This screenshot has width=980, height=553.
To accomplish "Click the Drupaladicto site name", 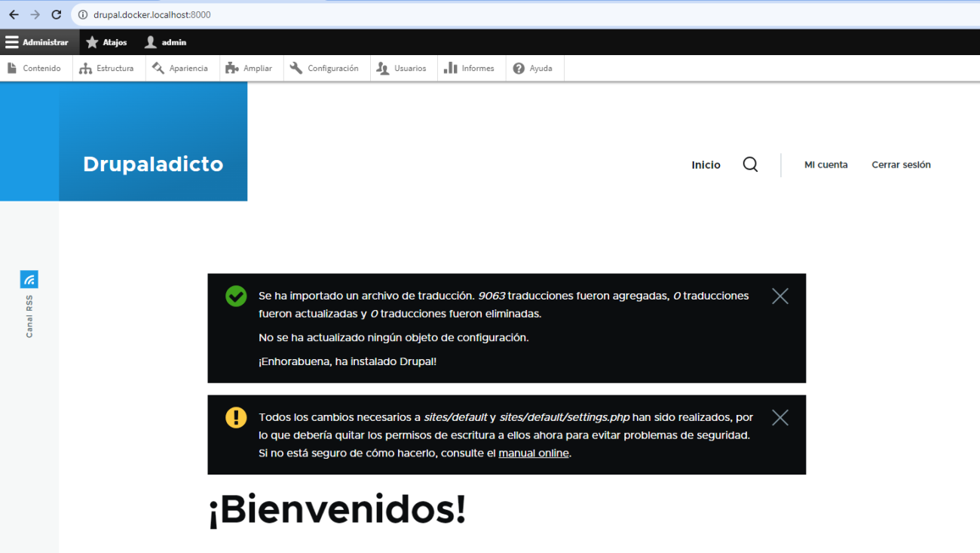I will coord(153,164).
